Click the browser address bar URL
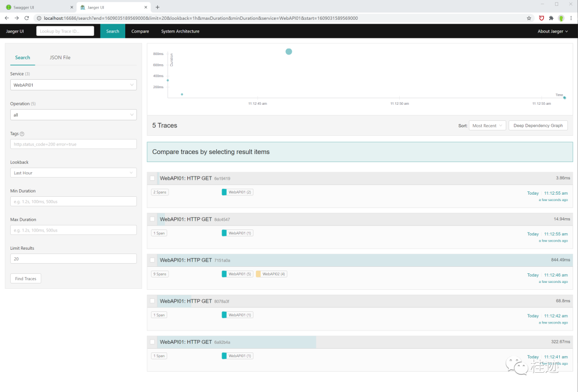The height and width of the screenshot is (392, 578). point(201,18)
